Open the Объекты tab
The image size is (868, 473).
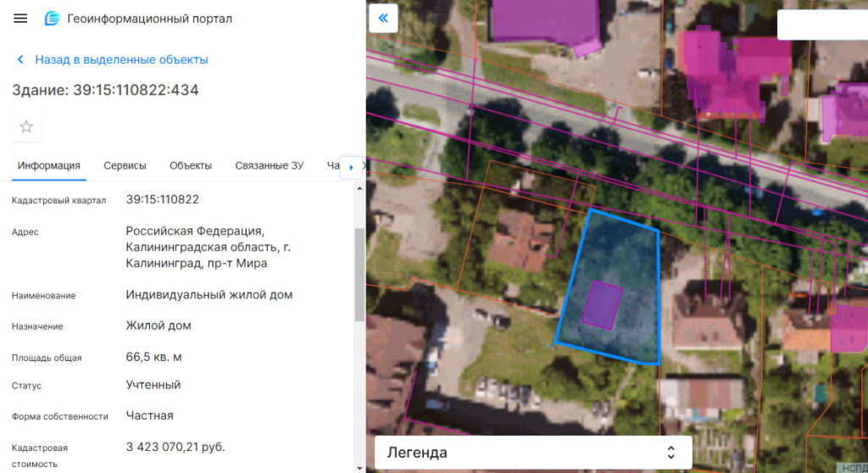190,166
